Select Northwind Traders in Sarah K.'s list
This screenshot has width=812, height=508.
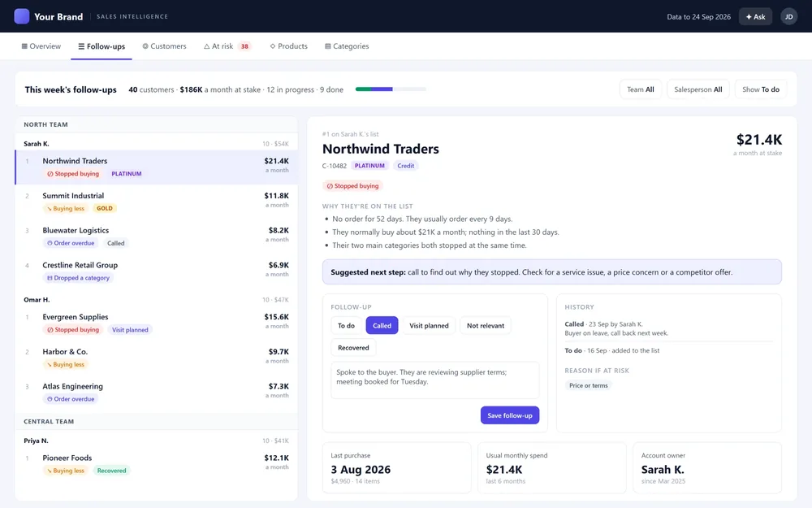[157, 167]
